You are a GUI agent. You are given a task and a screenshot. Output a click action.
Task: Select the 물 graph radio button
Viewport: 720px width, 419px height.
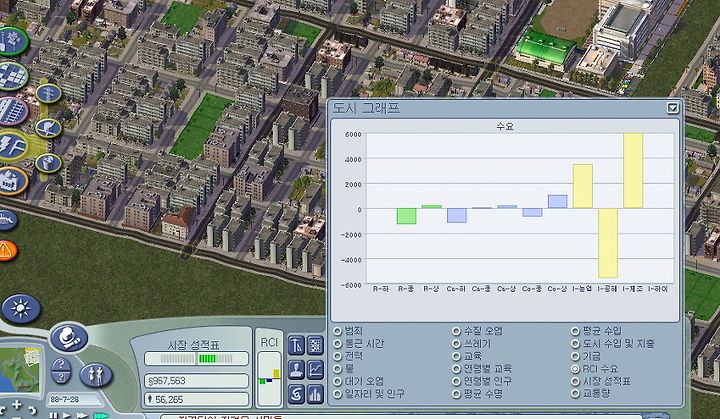tap(338, 368)
